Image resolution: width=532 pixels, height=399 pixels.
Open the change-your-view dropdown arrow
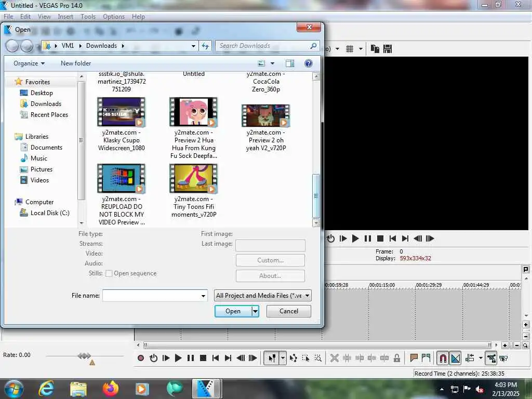click(x=272, y=63)
